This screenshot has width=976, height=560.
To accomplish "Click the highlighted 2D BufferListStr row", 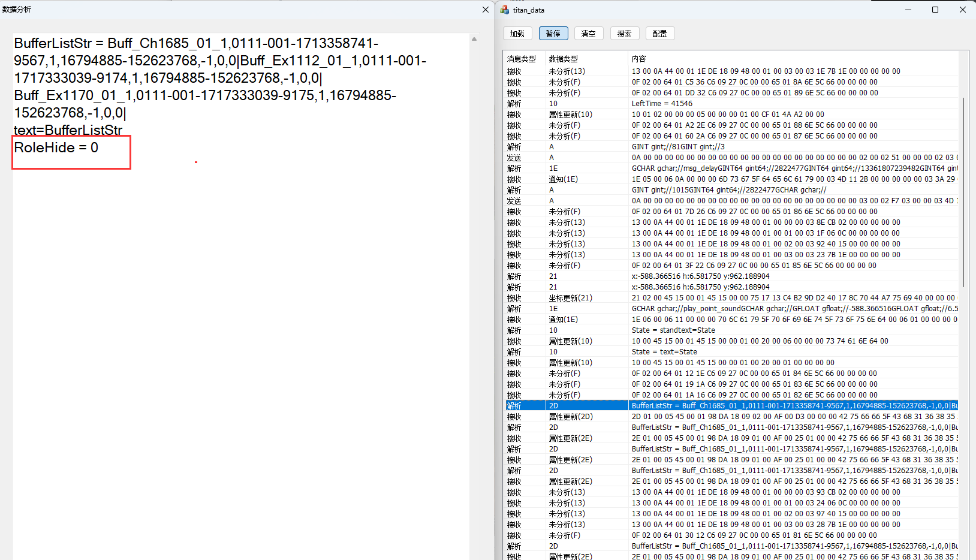I will pyautogui.click(x=731, y=406).
